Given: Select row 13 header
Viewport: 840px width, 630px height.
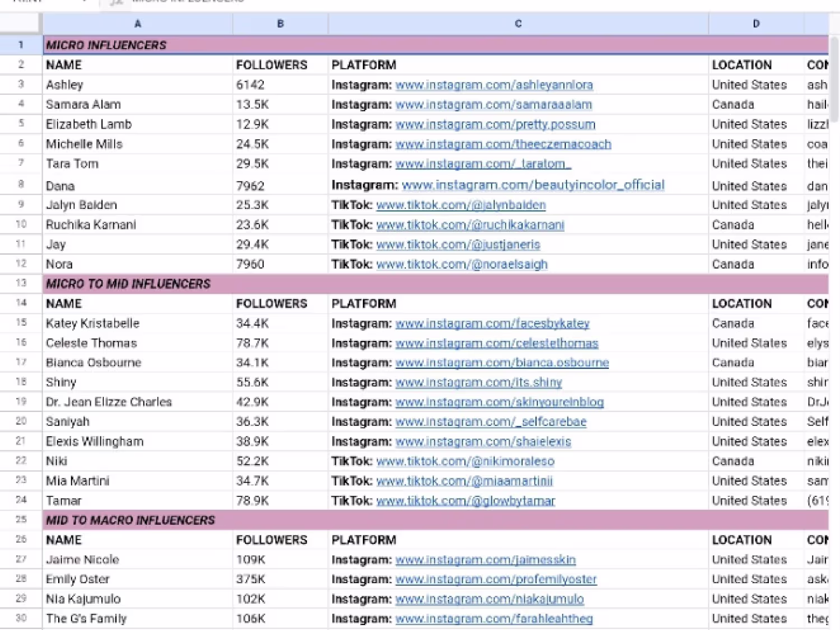Looking at the screenshot, I should [21, 283].
